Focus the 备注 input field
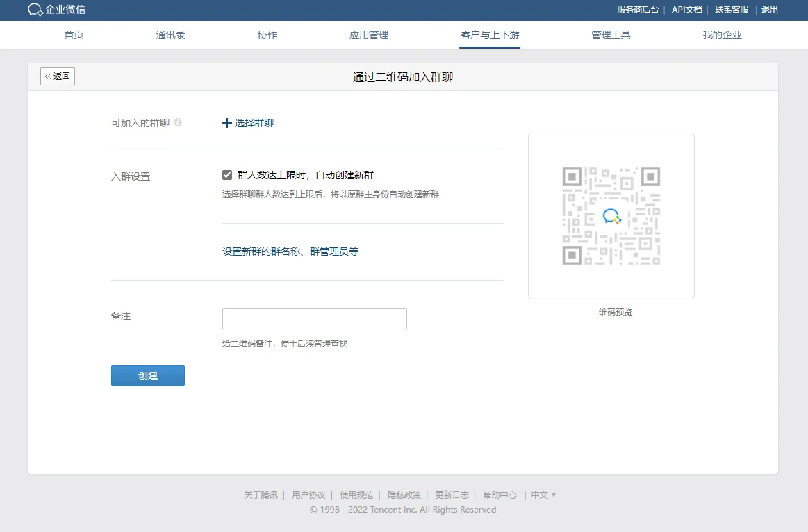The width and height of the screenshot is (808, 532). tap(314, 319)
